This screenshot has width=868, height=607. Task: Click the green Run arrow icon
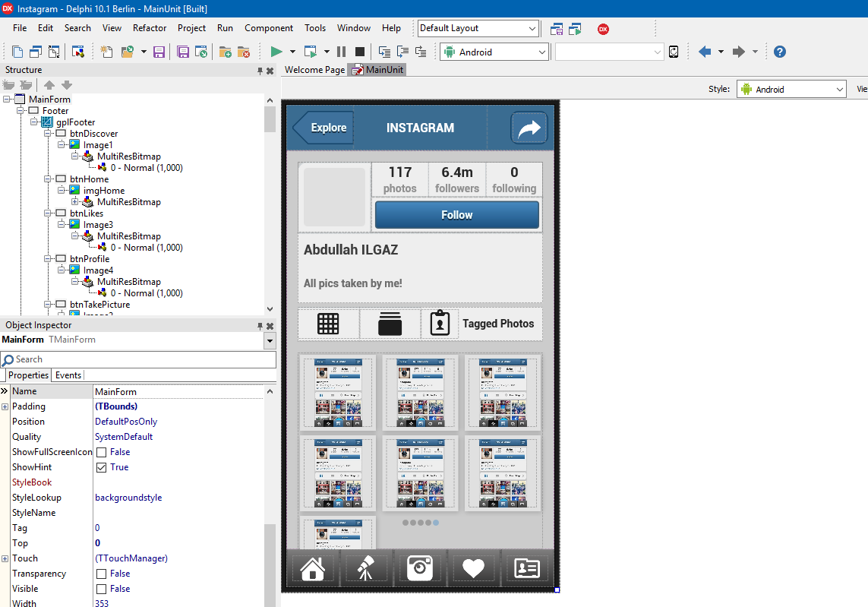(x=276, y=52)
